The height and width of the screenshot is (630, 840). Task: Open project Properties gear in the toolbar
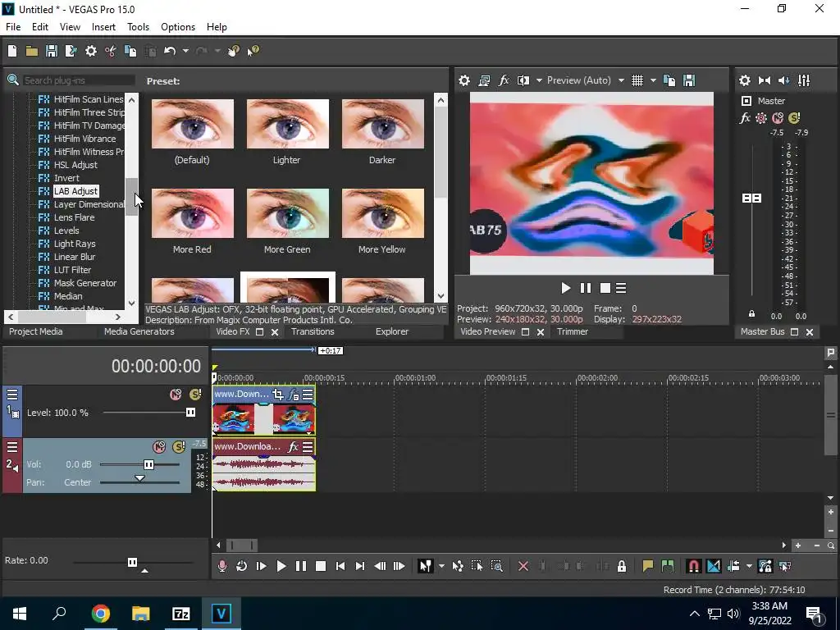click(x=91, y=51)
